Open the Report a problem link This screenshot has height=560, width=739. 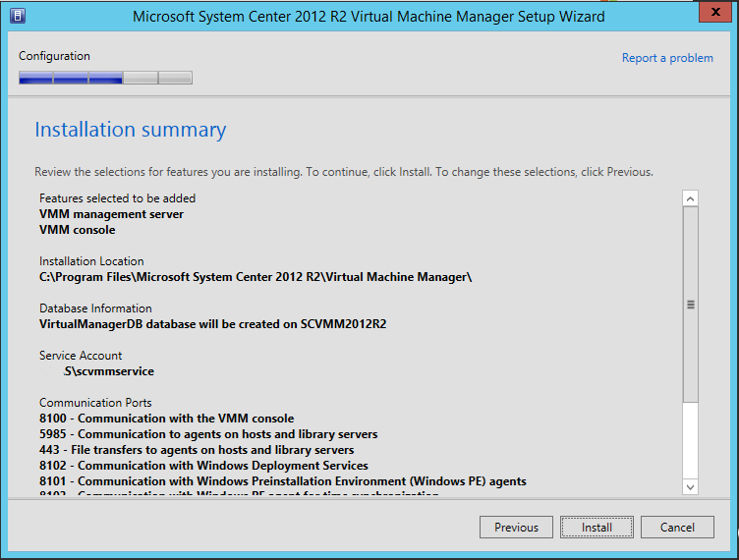pos(667,58)
